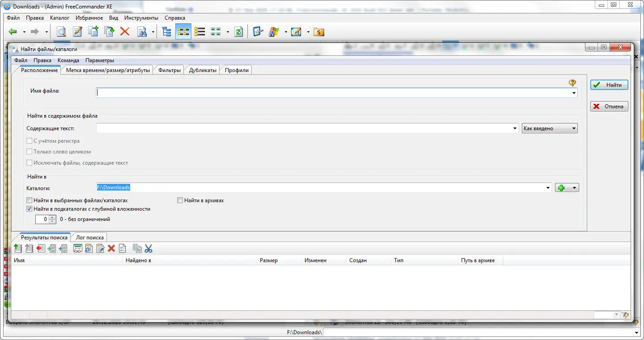Open the quick search magnifier tool
The image size is (644, 340).
[60, 31]
